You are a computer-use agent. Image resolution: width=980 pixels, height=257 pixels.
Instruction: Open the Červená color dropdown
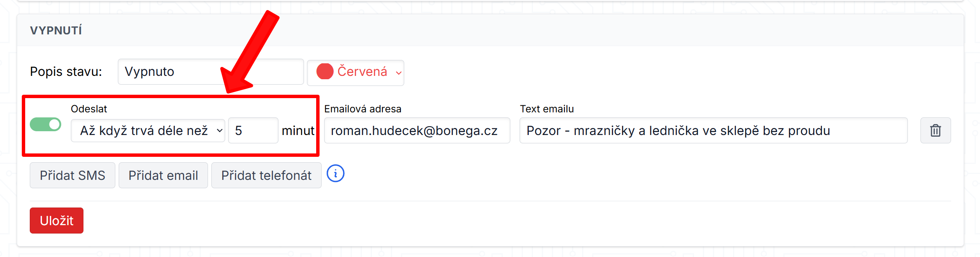click(356, 73)
